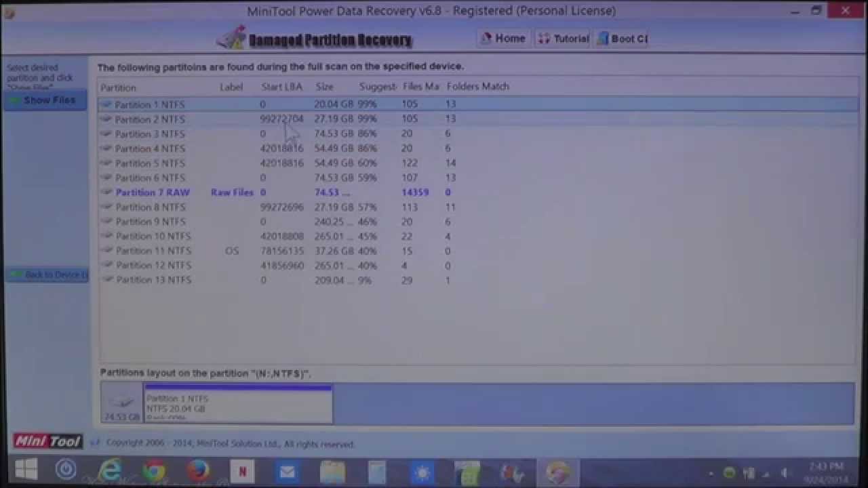Click the 74.53 GB disk thumbnail

122,404
